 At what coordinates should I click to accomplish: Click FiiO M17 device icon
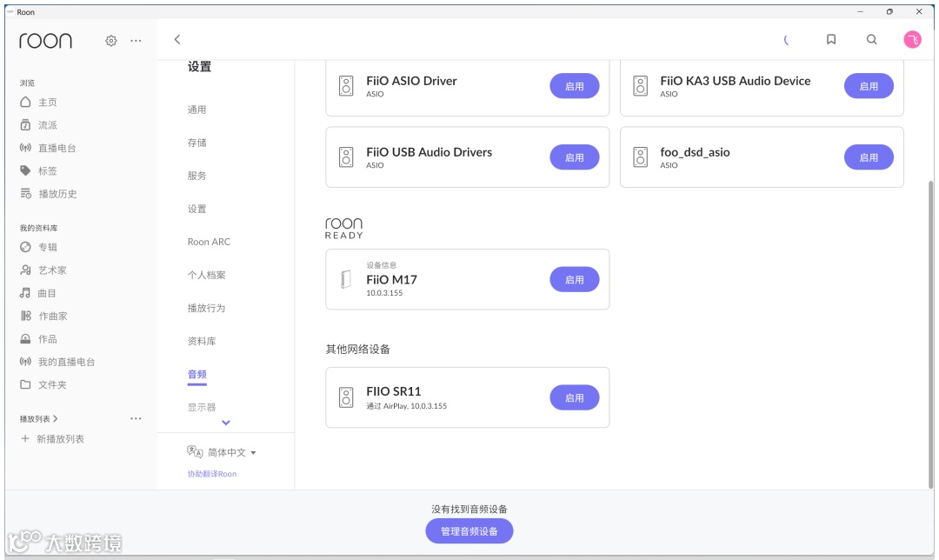pyautogui.click(x=345, y=279)
